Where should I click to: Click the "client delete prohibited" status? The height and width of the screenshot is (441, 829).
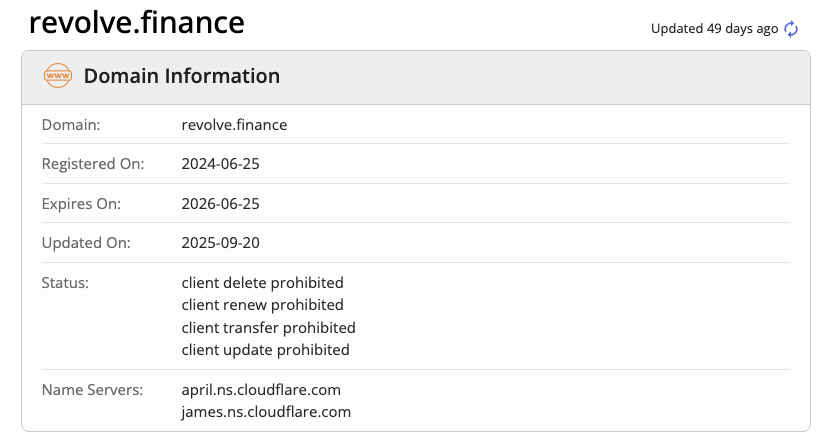(262, 282)
